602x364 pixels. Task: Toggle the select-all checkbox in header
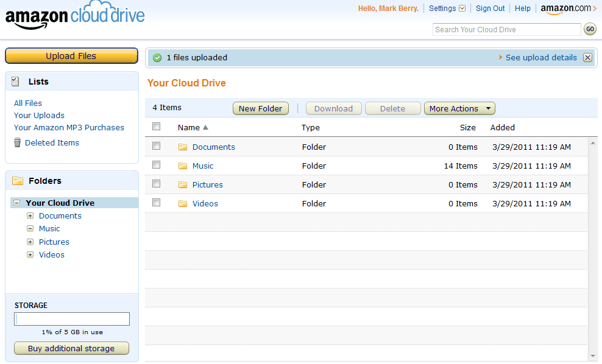pos(157,127)
